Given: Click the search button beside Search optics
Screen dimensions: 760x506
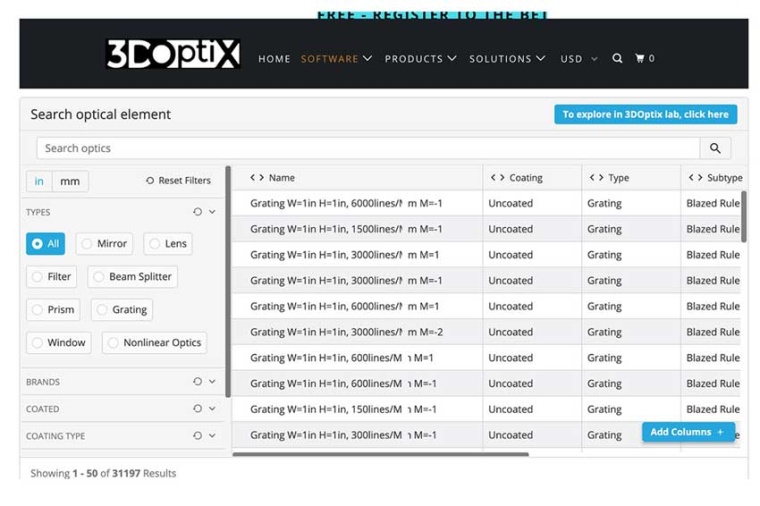Looking at the screenshot, I should 715,148.
